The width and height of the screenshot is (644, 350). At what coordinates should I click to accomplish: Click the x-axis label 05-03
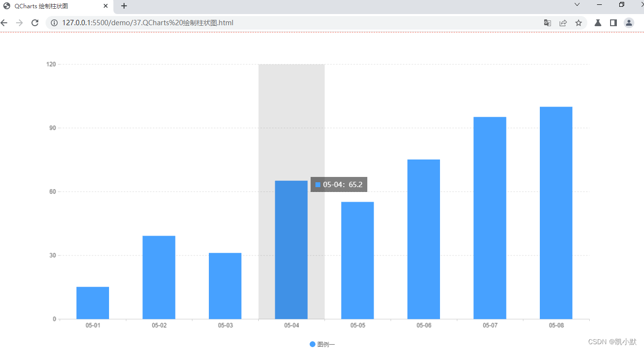point(225,325)
